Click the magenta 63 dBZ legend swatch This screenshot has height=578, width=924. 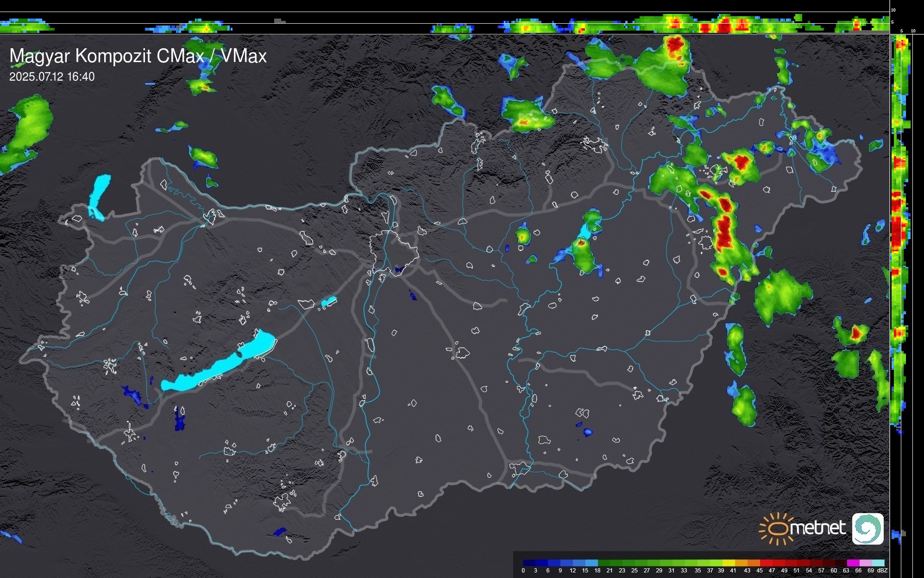[x=853, y=563]
